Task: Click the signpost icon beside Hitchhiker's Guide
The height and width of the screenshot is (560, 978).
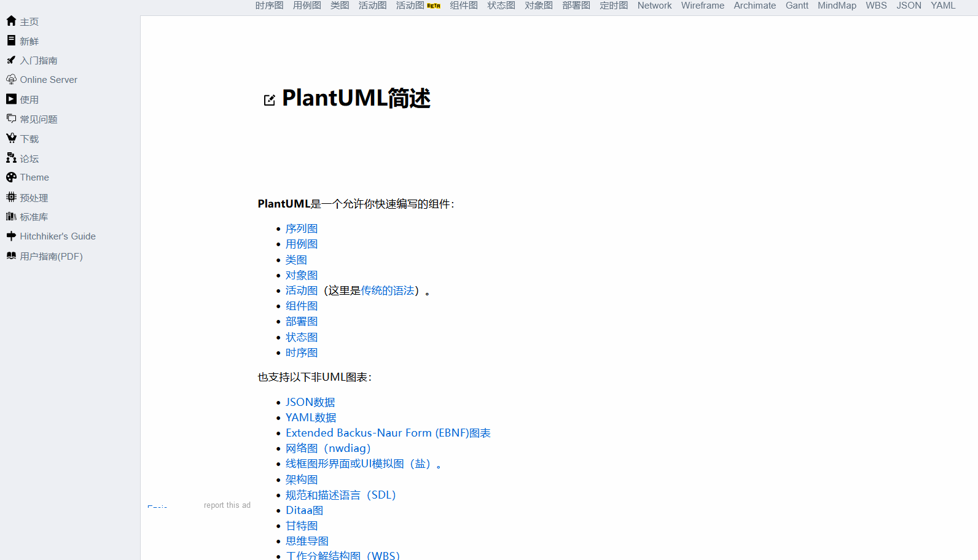Action: [11, 236]
